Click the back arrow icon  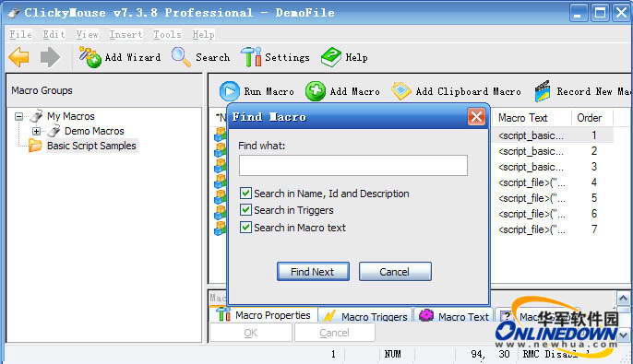(18, 57)
